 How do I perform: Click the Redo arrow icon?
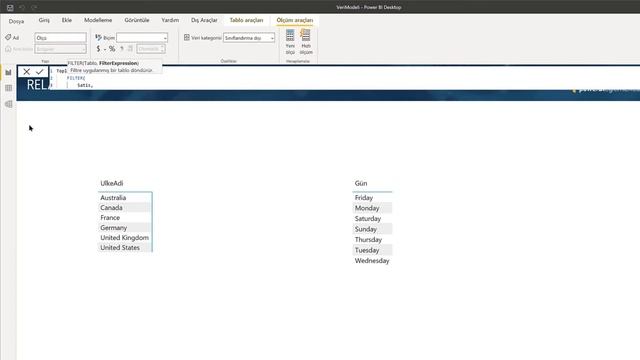click(x=34, y=7)
